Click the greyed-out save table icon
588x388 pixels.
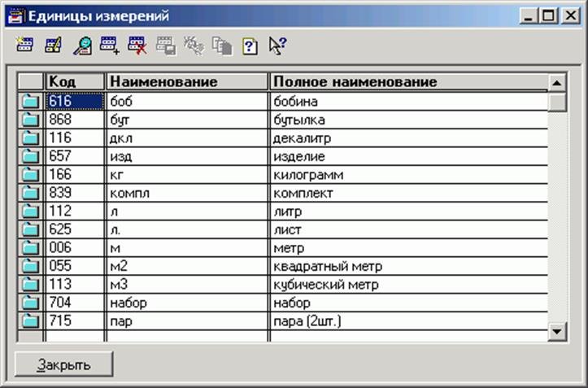(x=166, y=46)
